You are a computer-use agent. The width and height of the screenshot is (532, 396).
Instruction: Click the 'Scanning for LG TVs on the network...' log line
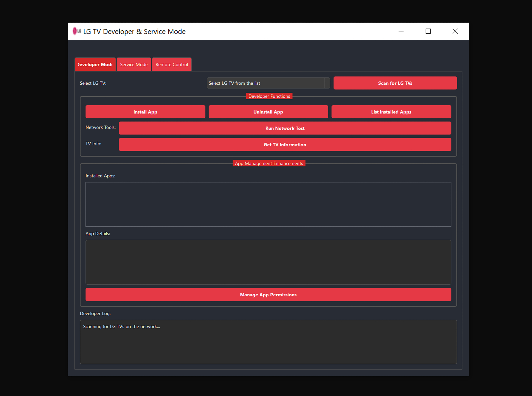122,326
